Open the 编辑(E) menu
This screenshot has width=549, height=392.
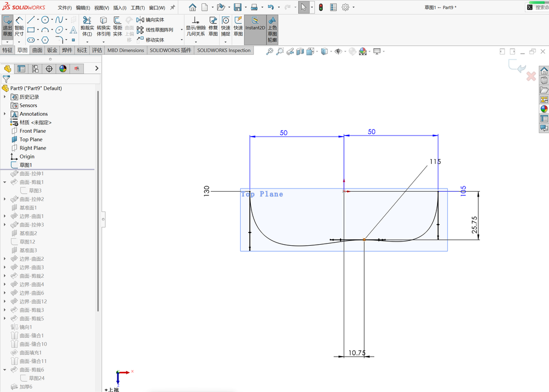[83, 7]
